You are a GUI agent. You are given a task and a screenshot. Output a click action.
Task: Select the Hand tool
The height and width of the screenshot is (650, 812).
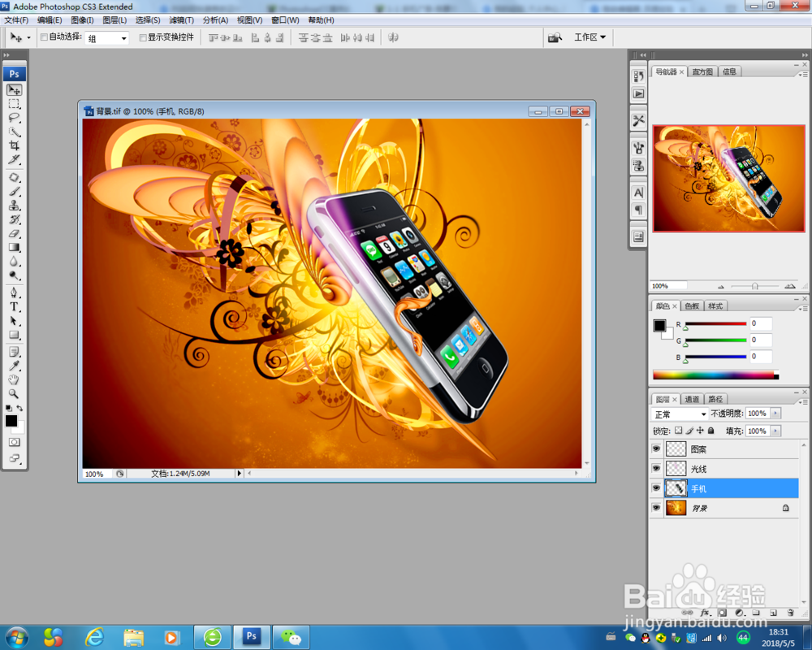pyautogui.click(x=14, y=380)
